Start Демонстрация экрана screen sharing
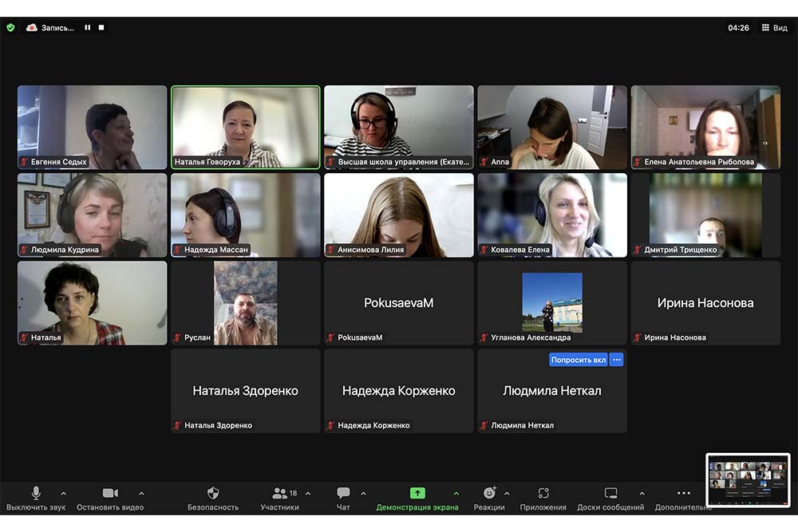Viewport: 798px width, 532px height. [417, 494]
